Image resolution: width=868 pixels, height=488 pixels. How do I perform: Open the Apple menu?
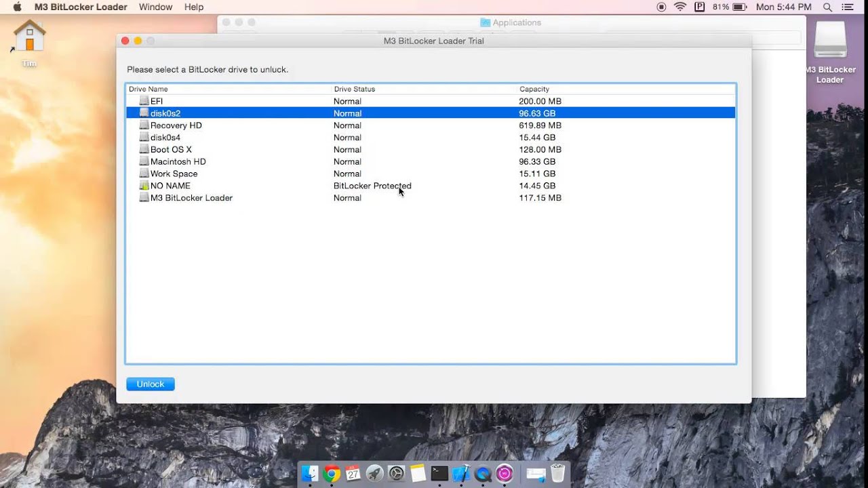(x=17, y=7)
